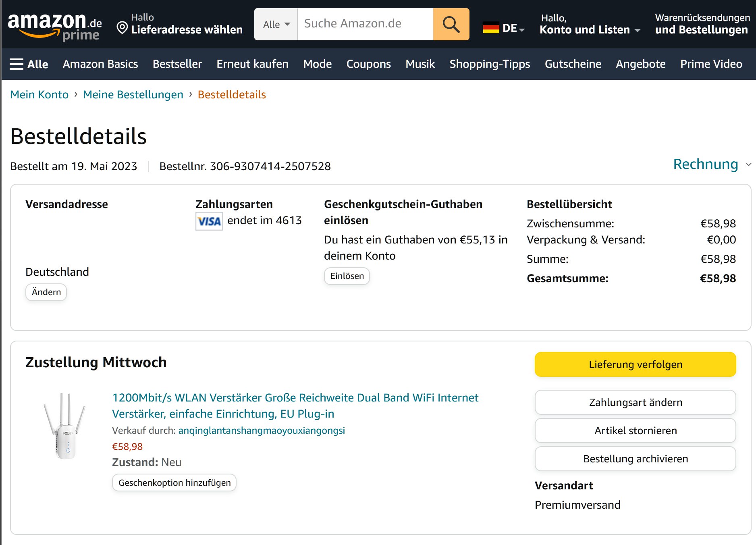
Task: Click Einlösen to redeem gift balance
Action: point(347,276)
